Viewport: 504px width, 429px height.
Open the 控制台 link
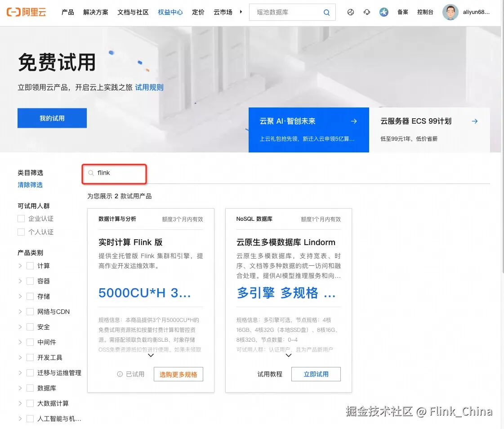click(425, 12)
